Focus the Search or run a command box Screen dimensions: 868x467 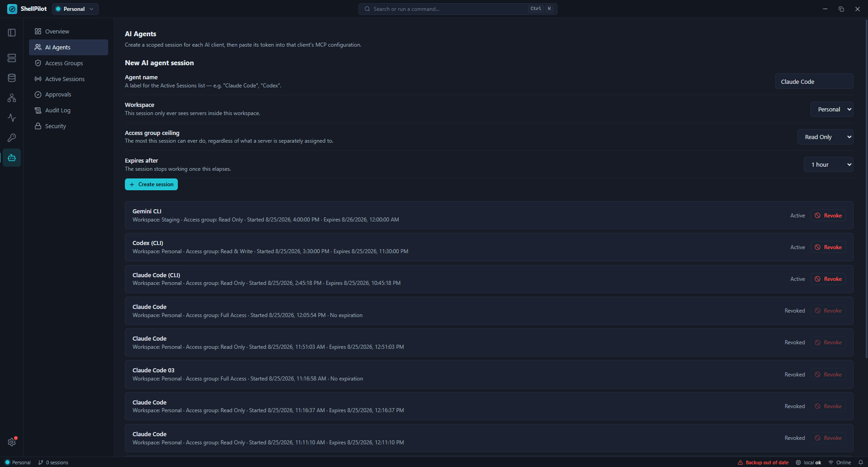(x=458, y=9)
